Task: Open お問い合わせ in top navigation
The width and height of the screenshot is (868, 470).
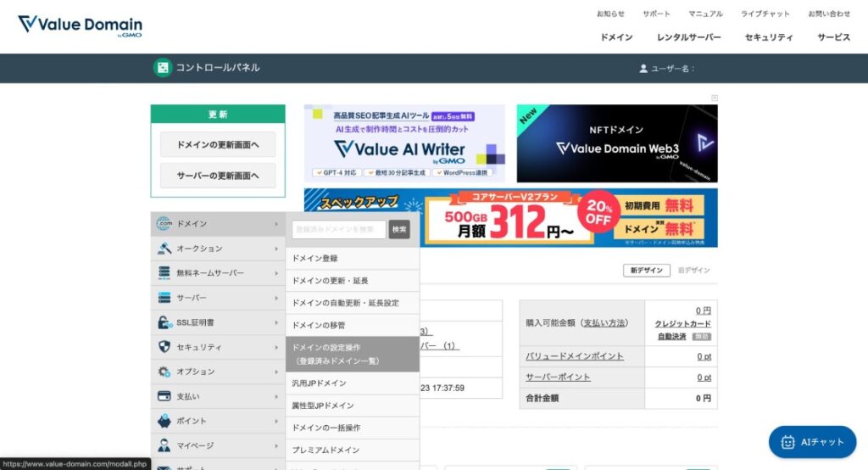Action: pyautogui.click(x=829, y=14)
